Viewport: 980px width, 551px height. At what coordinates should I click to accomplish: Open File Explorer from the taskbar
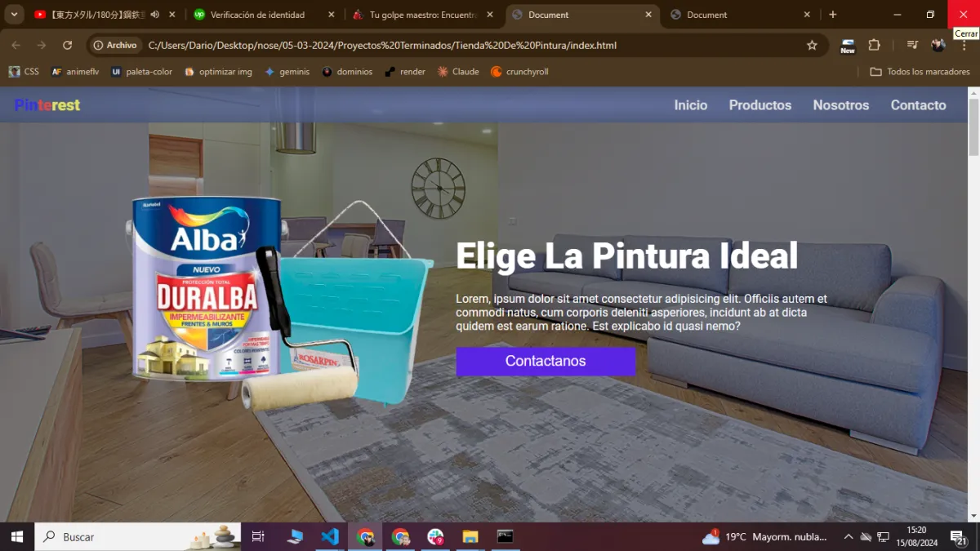pos(470,537)
